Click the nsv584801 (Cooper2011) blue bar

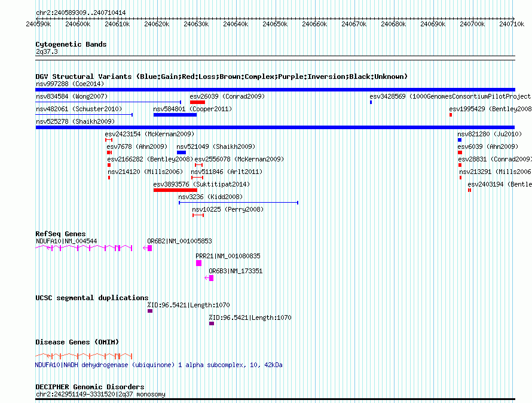coord(175,115)
